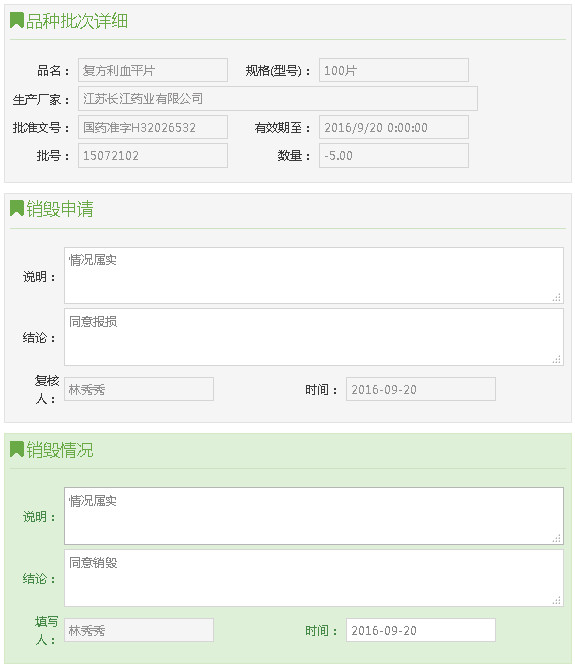Click the 有效期至 date field
This screenshot has width=575, height=670.
point(394,127)
